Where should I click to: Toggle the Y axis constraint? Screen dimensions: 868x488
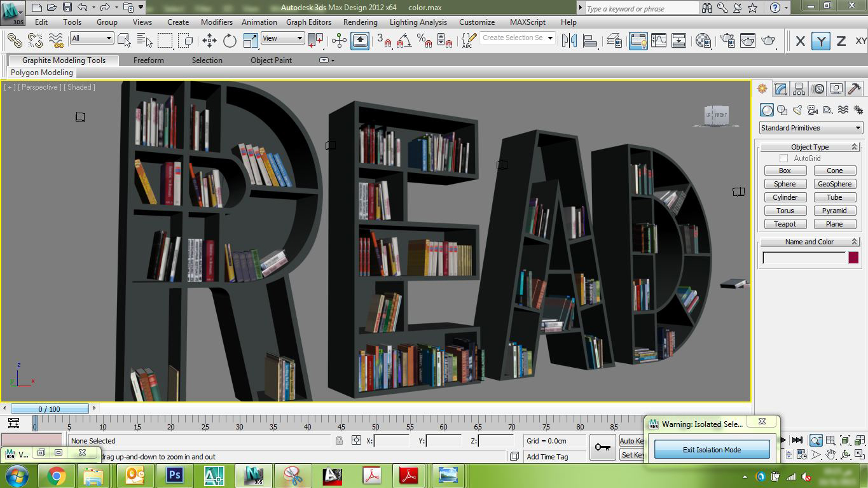[x=821, y=41]
